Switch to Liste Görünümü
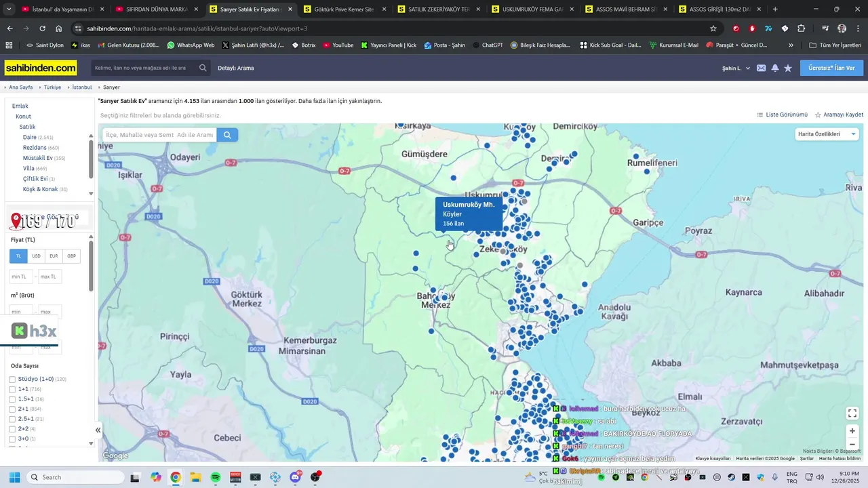The image size is (868, 488). tap(782, 115)
